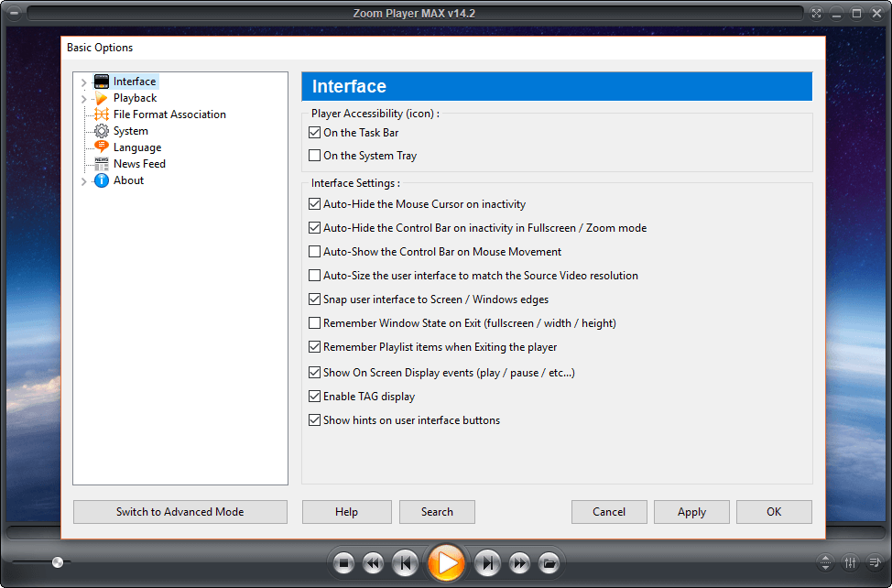Uncheck On the Task Bar
Image resolution: width=892 pixels, height=588 pixels.
[x=315, y=133]
